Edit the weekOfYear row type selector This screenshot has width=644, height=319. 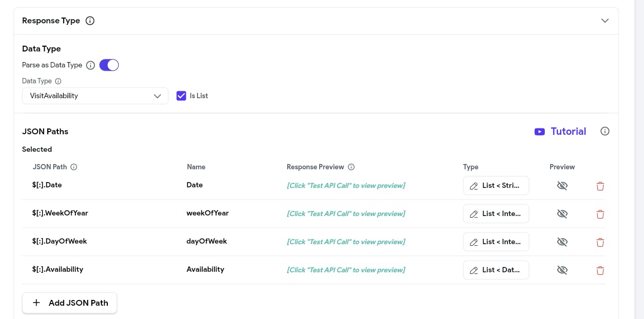coord(496,214)
